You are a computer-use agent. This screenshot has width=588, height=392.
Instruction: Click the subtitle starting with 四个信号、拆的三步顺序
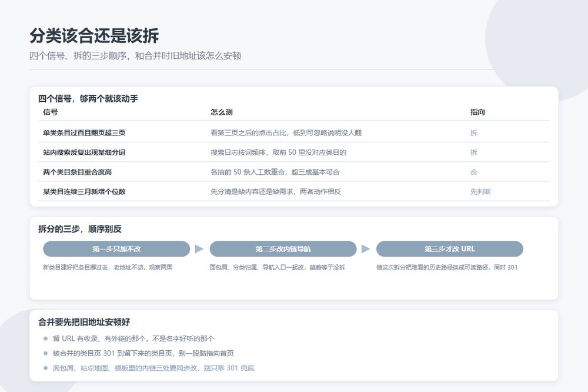(x=135, y=56)
